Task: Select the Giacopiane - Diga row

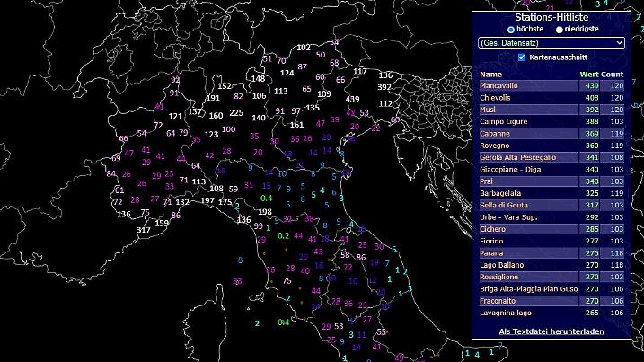Action: [551, 169]
